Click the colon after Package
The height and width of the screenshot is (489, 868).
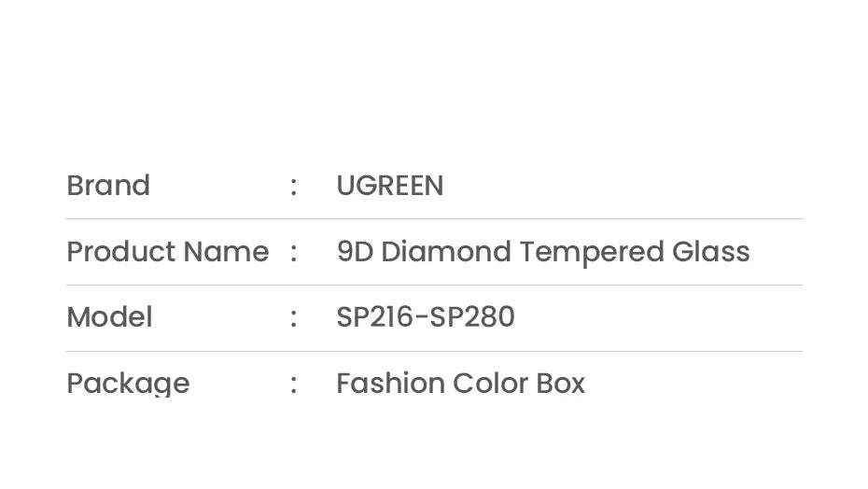pyautogui.click(x=294, y=383)
